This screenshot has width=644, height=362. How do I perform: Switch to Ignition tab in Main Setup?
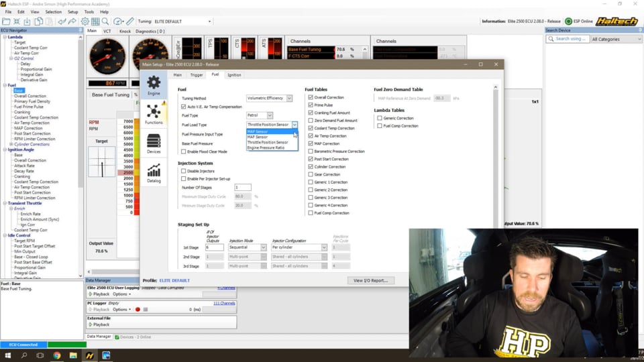point(234,75)
